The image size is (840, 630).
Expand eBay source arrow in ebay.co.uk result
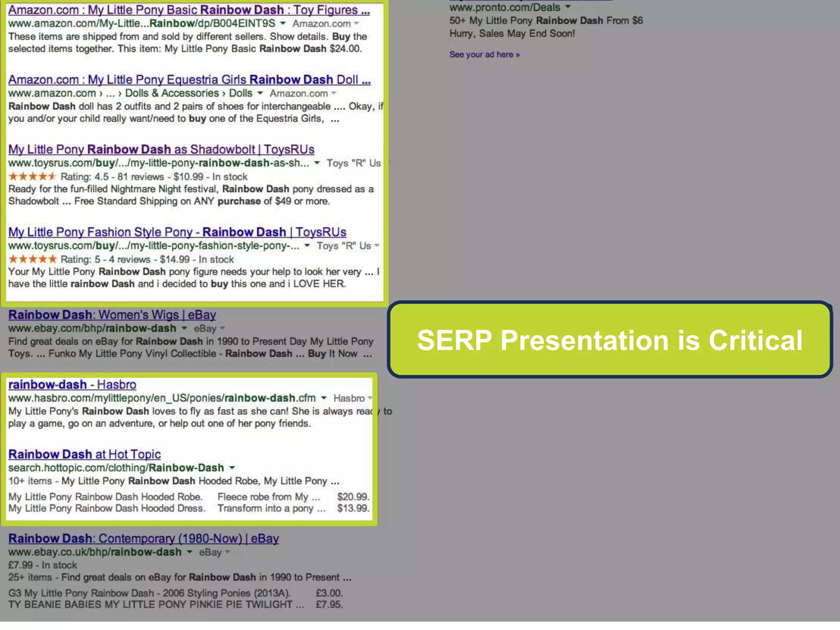228,552
